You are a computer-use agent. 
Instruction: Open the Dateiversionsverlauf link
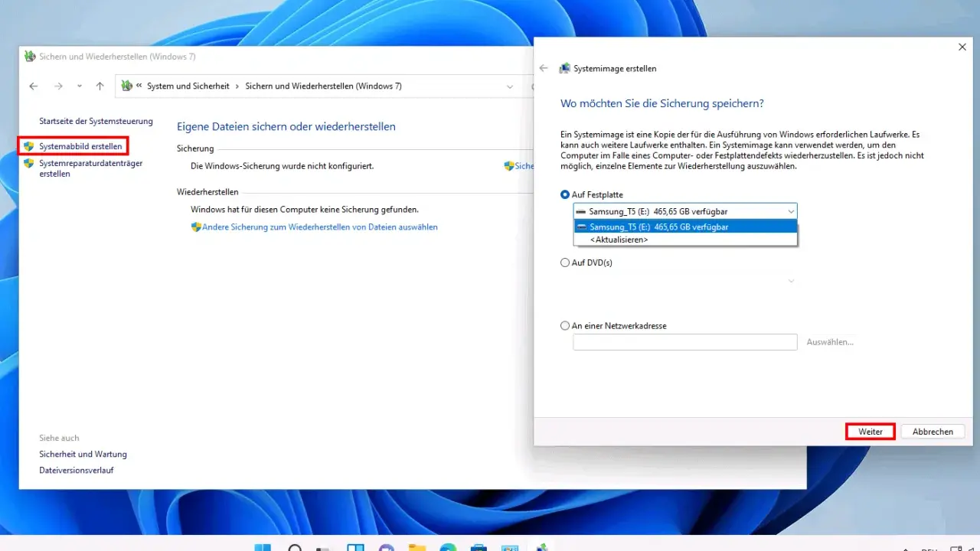[77, 471]
